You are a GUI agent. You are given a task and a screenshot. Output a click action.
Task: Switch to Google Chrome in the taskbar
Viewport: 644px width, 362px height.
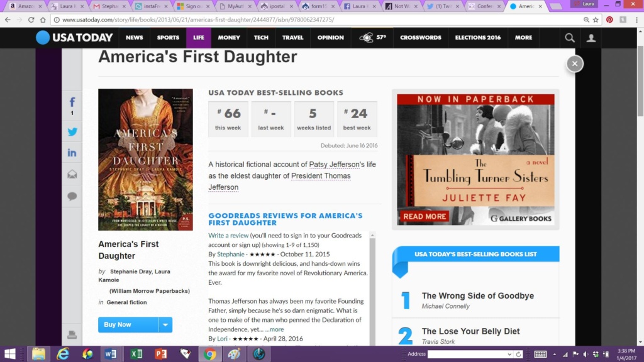coord(209,354)
